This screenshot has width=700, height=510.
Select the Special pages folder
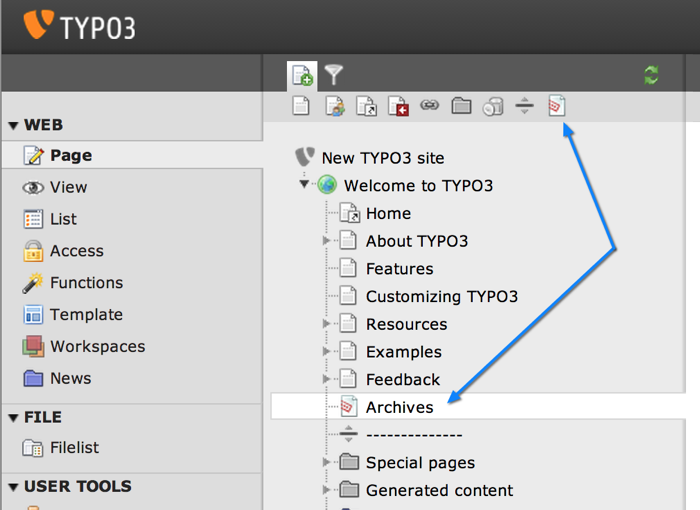point(421,463)
